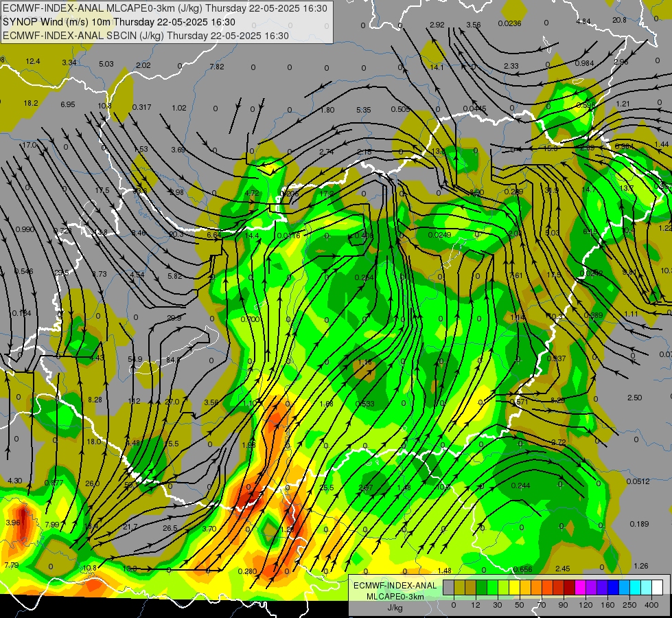Click the map value 18.2
The image size is (672, 618).
pyautogui.click(x=31, y=103)
